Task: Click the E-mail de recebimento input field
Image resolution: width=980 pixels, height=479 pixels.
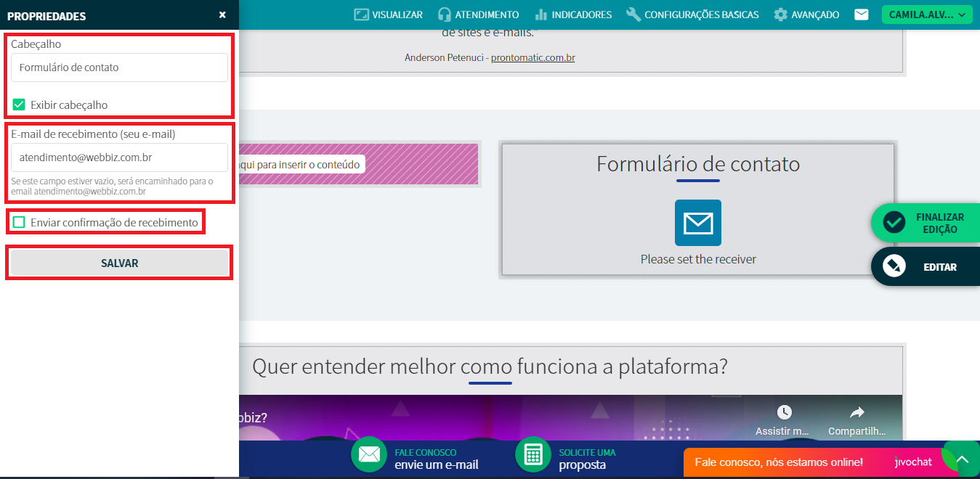Action: click(x=119, y=157)
